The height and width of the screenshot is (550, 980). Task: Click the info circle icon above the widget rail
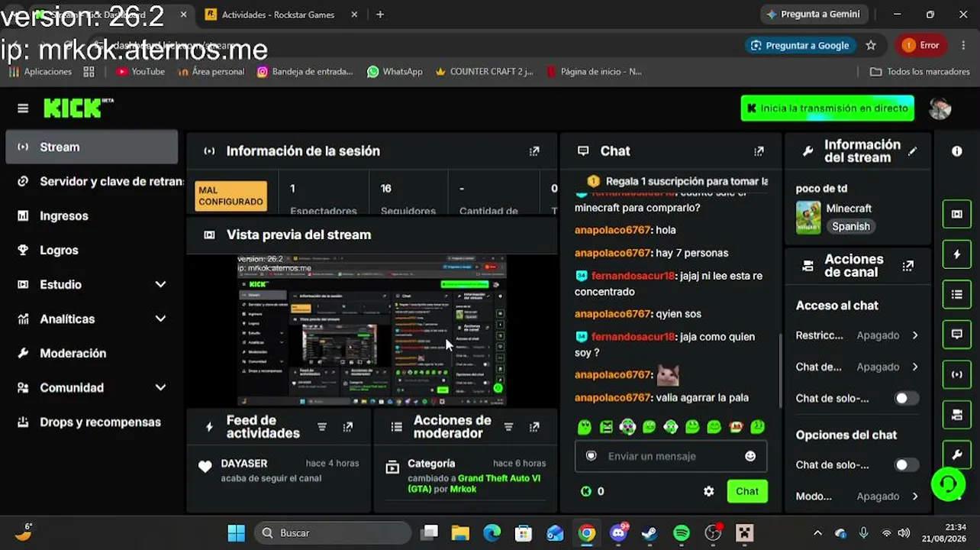coord(956,151)
